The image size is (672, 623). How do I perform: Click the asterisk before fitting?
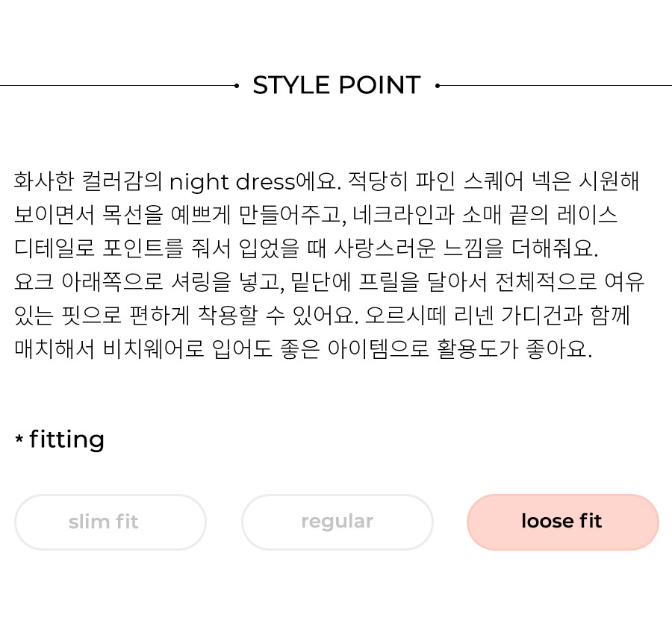[19, 439]
